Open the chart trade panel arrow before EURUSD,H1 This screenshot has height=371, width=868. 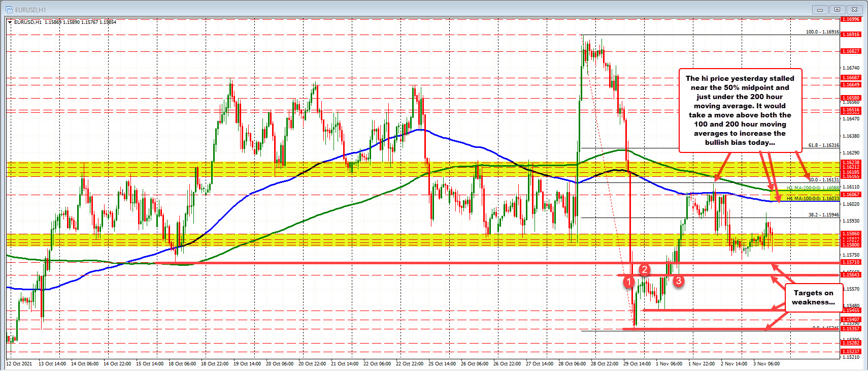[10, 22]
